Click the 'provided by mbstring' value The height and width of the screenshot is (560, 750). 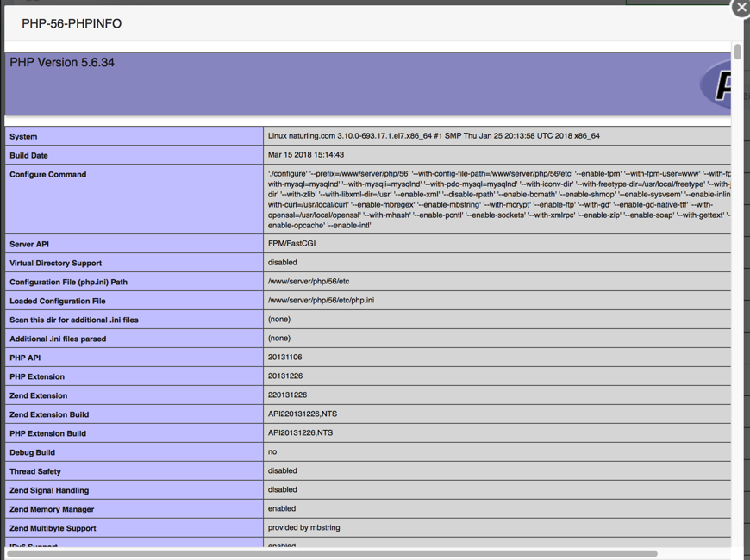click(303, 527)
